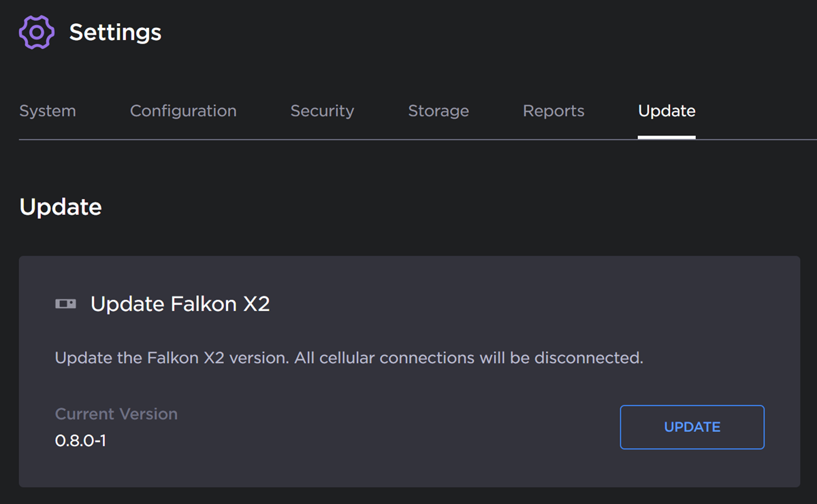Select the Current Version label

click(116, 414)
